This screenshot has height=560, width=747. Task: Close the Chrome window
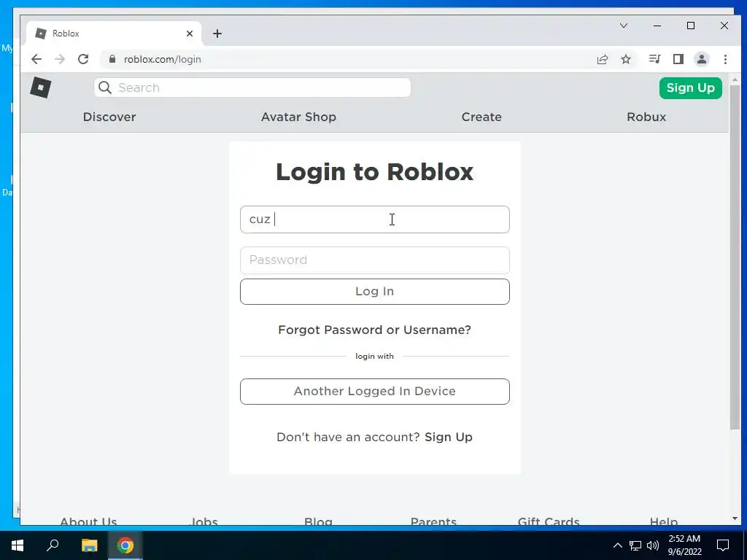pyautogui.click(x=724, y=26)
